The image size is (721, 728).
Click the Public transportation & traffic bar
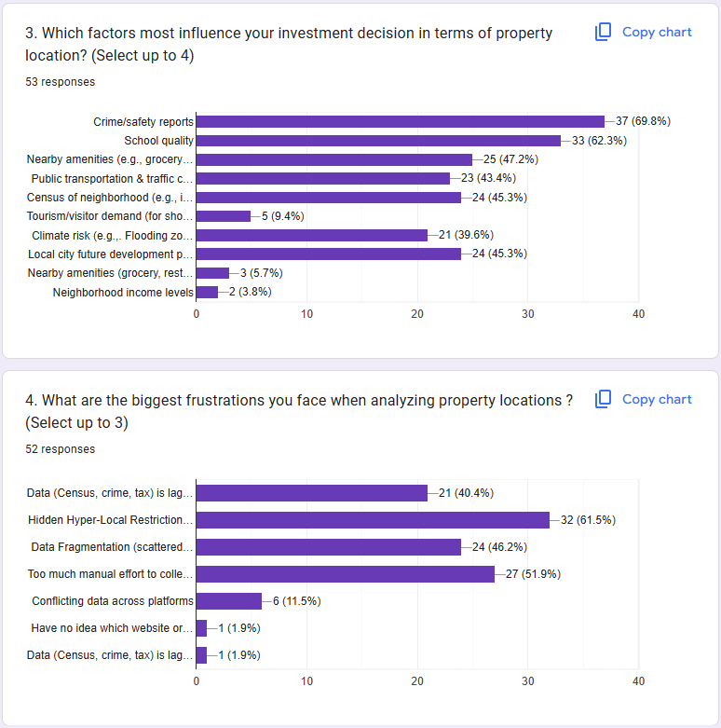[x=323, y=178]
